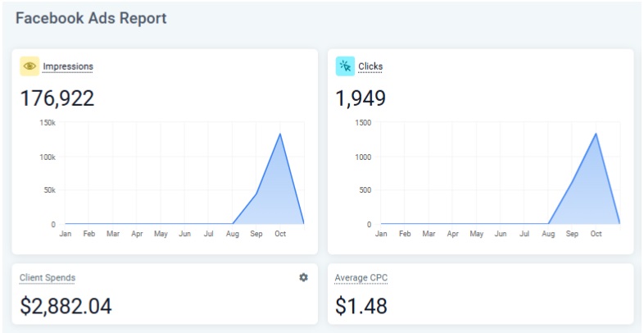Viewport: 644px width, 333px height.
Task: Click the 1000 axis label on Clicks chart
Action: point(364,157)
